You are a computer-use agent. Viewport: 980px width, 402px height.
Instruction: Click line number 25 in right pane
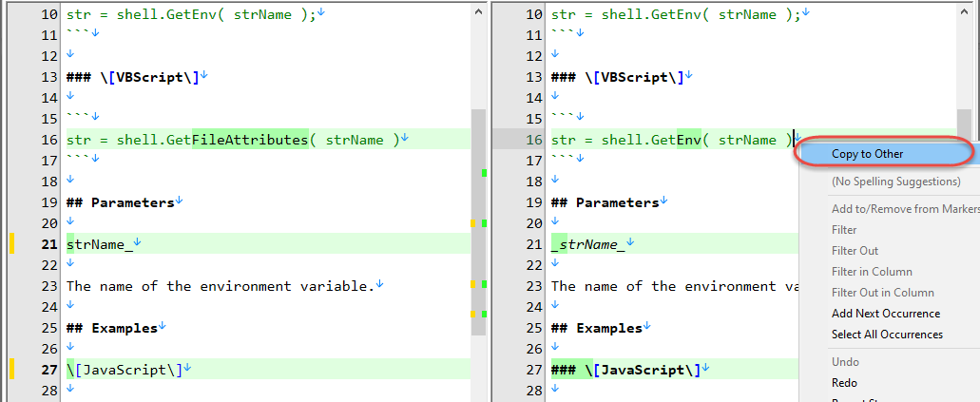click(534, 328)
